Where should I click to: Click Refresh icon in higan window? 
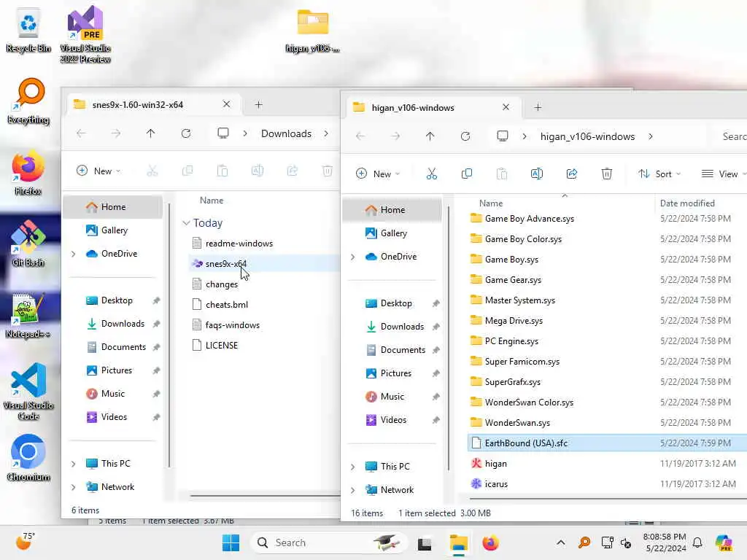coord(465,136)
